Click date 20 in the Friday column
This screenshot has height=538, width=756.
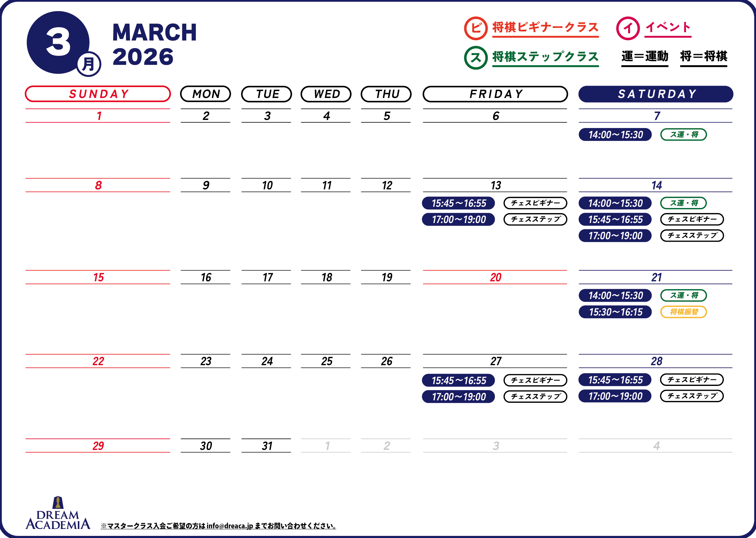[495, 277]
